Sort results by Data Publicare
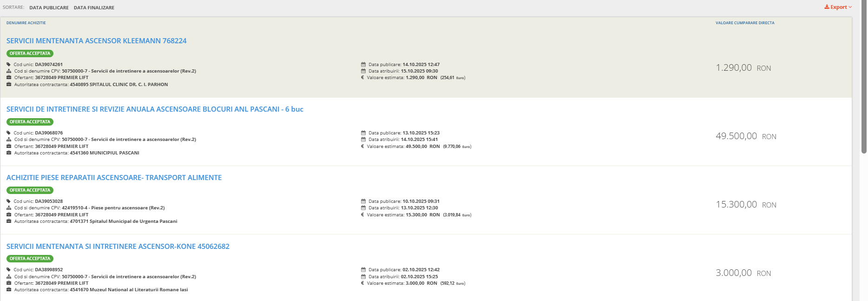 point(49,8)
